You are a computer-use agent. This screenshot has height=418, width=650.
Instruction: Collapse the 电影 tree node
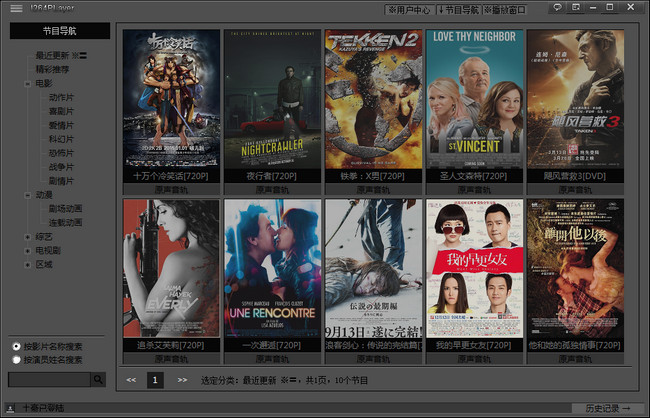[x=28, y=84]
